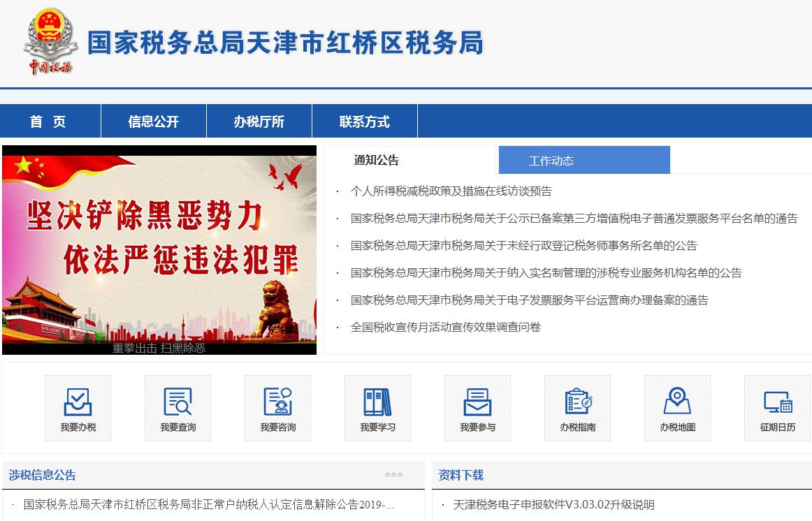Screen dimensions: 812x521
Task: Open 天津税务电子申报软件 V3.03.02 upgrade link
Action: pos(553,504)
